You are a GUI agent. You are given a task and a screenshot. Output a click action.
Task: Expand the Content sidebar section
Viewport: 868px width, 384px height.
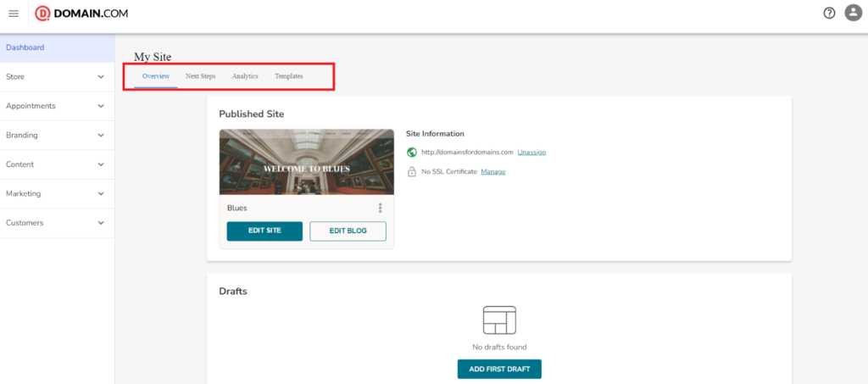click(58, 165)
